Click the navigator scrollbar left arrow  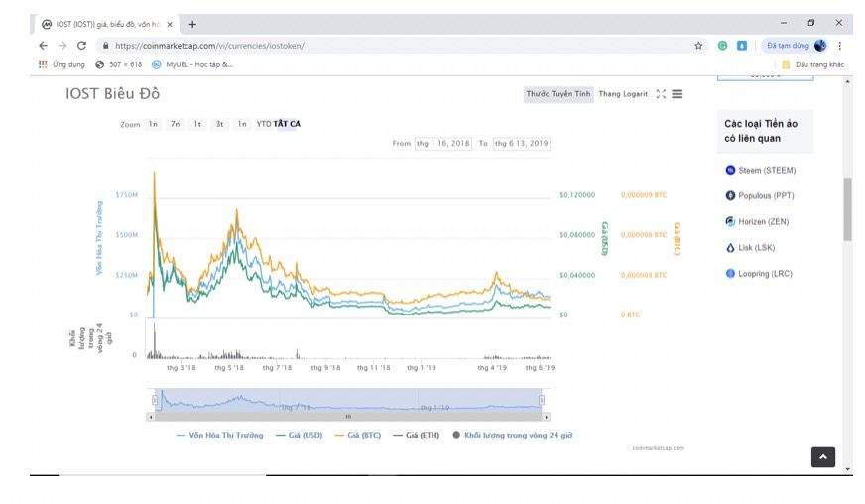[x=151, y=417]
